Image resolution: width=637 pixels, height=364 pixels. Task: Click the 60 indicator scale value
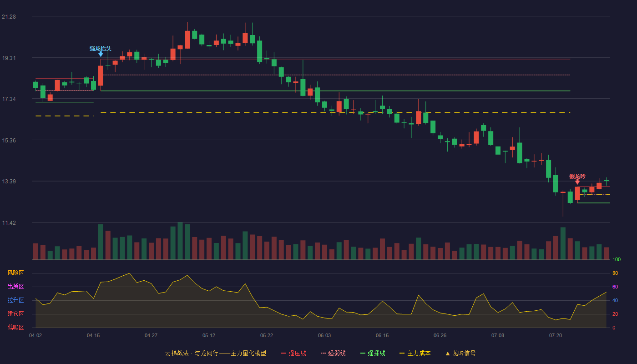coord(615,287)
